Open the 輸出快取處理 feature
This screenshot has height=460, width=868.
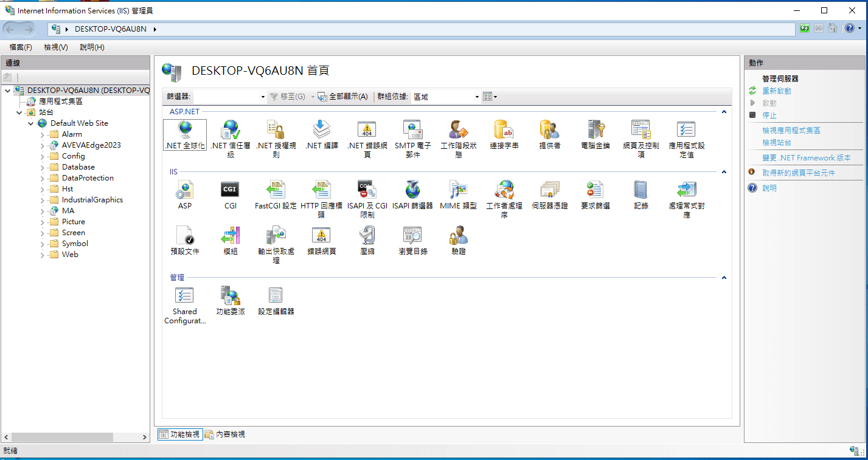[276, 244]
